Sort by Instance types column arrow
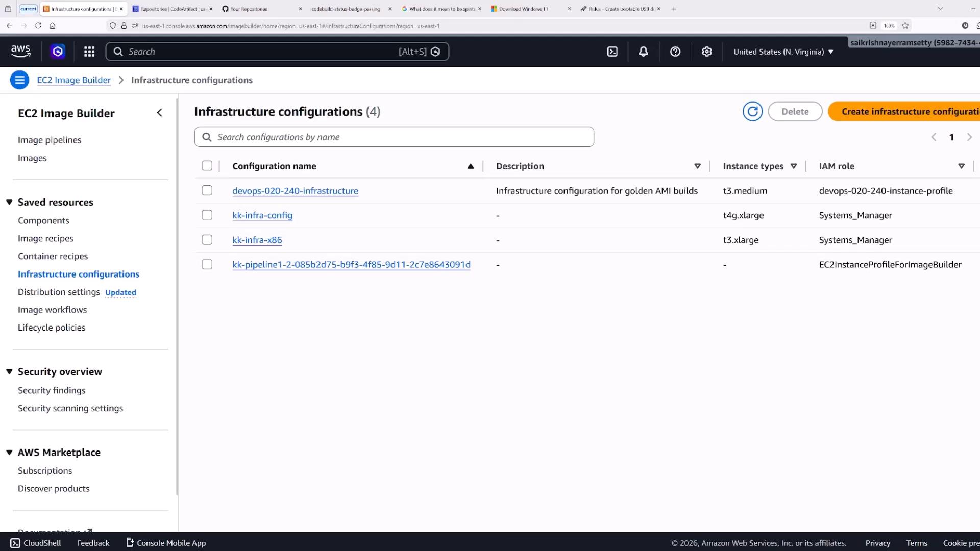 point(793,166)
